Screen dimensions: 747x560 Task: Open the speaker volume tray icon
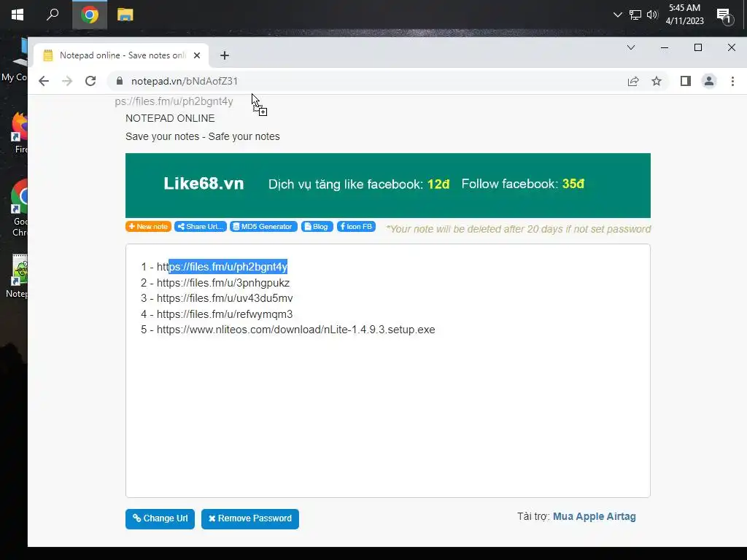652,15
